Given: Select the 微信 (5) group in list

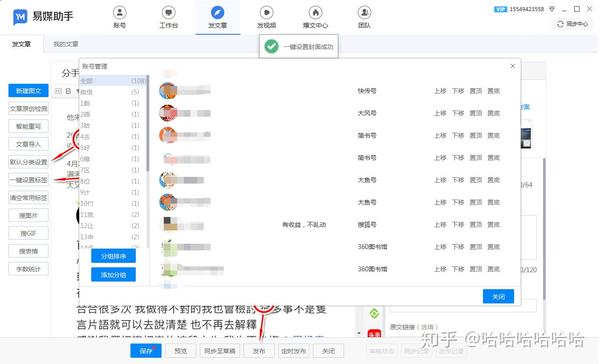Looking at the screenshot, I should coord(113,92).
